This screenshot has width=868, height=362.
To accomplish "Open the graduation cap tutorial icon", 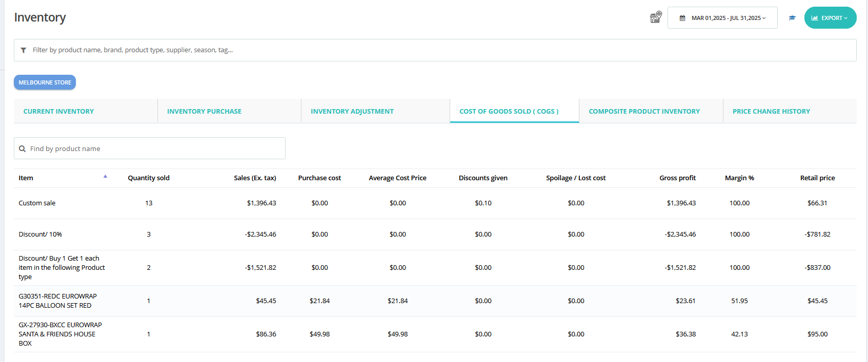I will [x=792, y=18].
